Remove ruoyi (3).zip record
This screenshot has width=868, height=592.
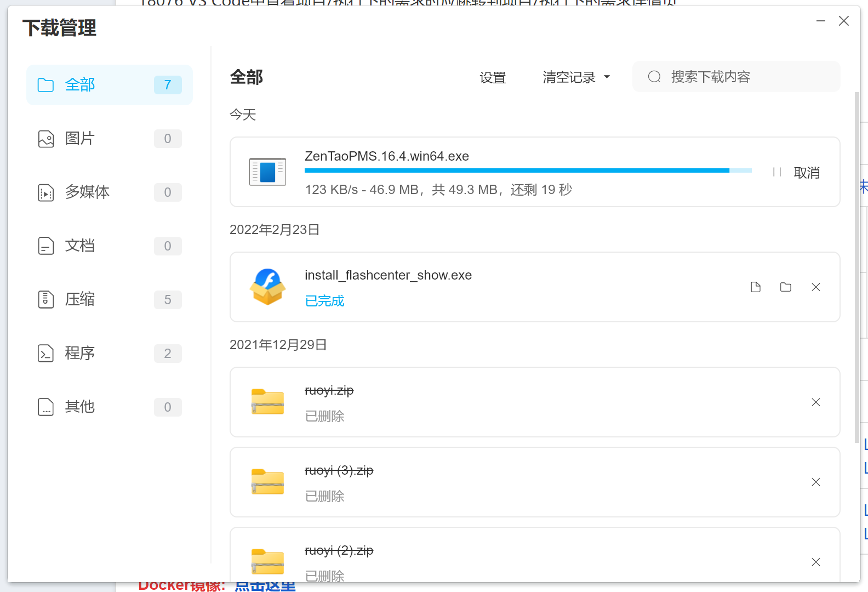pyautogui.click(x=816, y=482)
